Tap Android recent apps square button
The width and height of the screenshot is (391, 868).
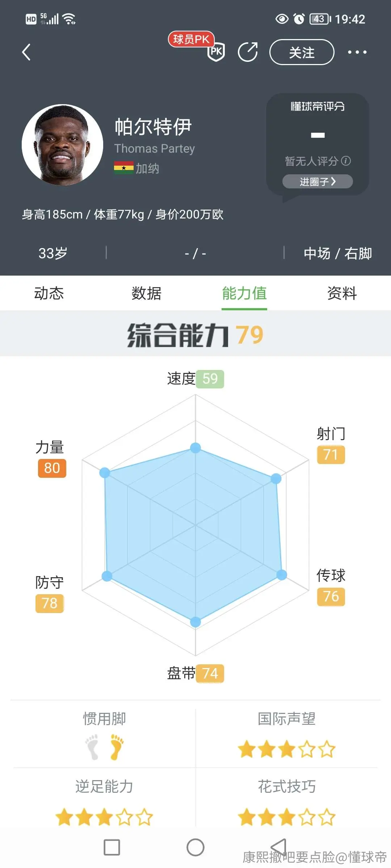pyautogui.click(x=112, y=847)
